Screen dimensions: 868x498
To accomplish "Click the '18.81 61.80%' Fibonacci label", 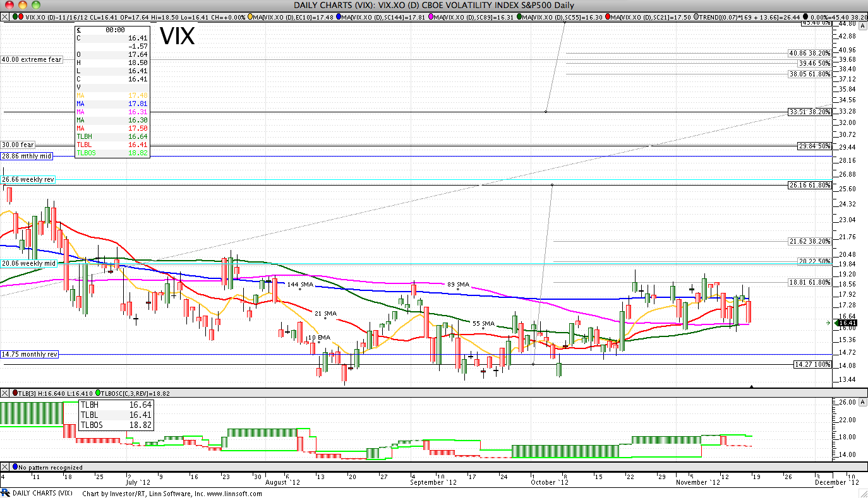I will point(809,282).
